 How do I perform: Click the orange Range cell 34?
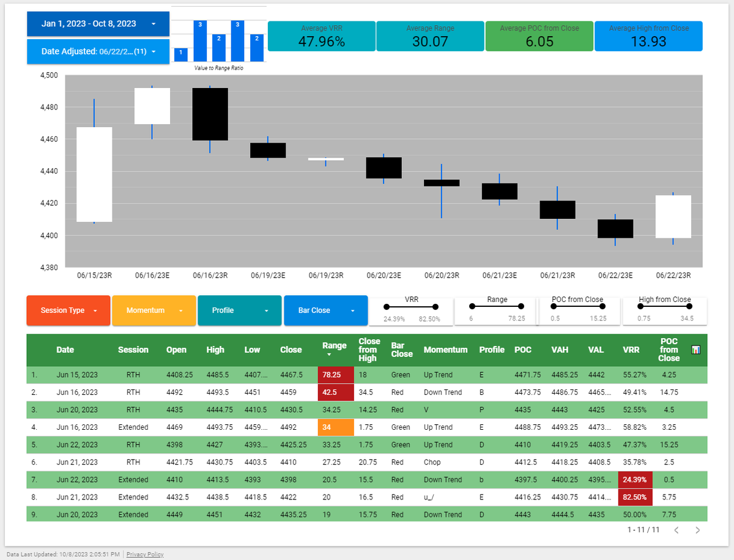(x=336, y=427)
